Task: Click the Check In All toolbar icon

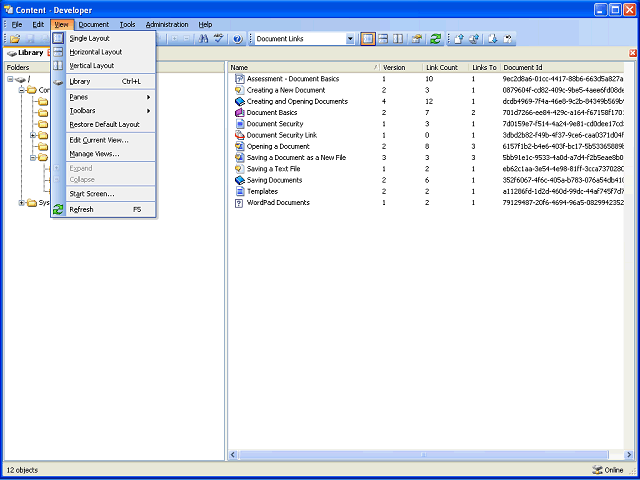Action: [474, 39]
